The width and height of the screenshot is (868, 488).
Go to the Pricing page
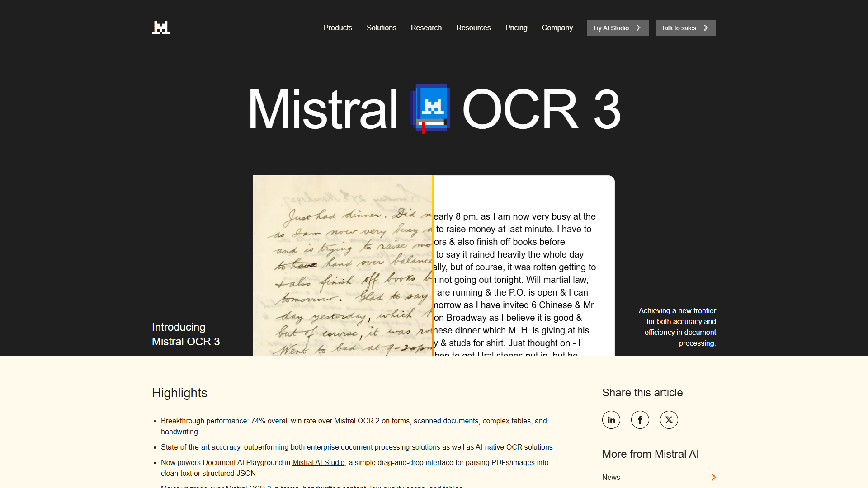(516, 28)
